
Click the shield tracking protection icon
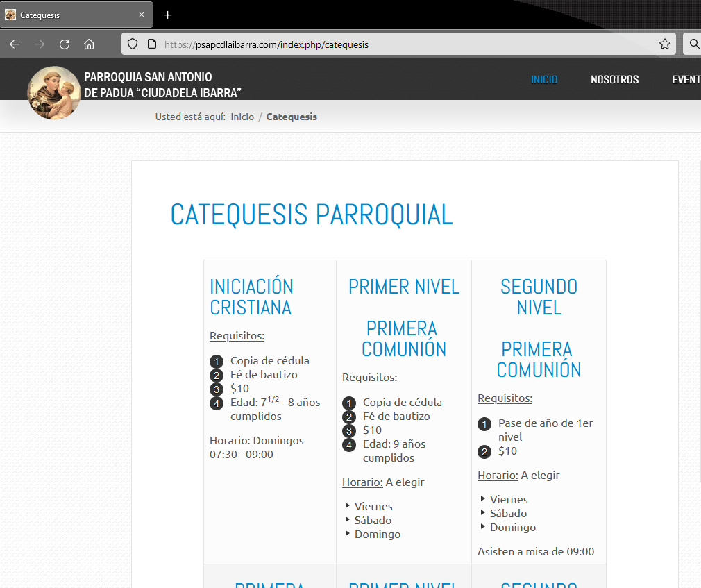tap(133, 44)
